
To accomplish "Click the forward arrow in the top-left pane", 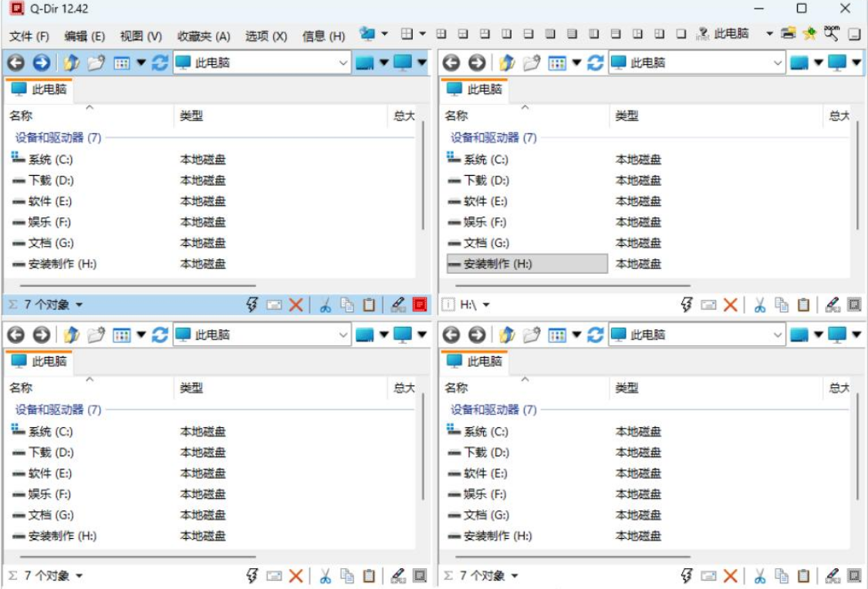I will click(x=42, y=63).
